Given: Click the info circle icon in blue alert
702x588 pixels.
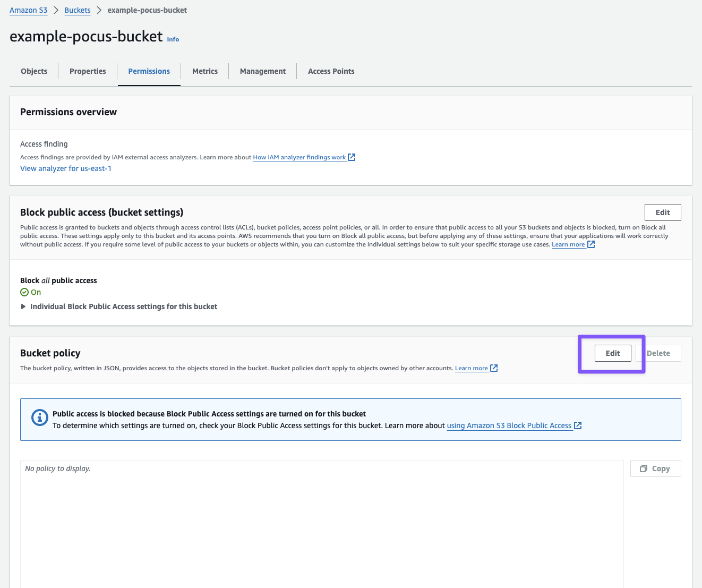Looking at the screenshot, I should (x=40, y=417).
